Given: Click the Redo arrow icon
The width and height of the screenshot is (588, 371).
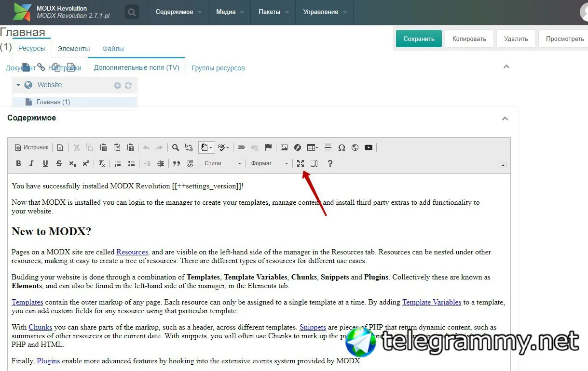Looking at the screenshot, I should [x=160, y=147].
